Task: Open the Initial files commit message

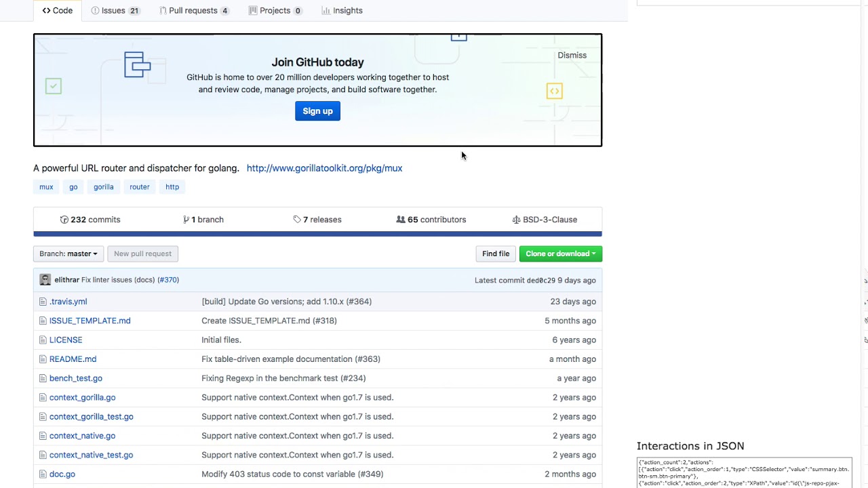Action: pos(221,340)
